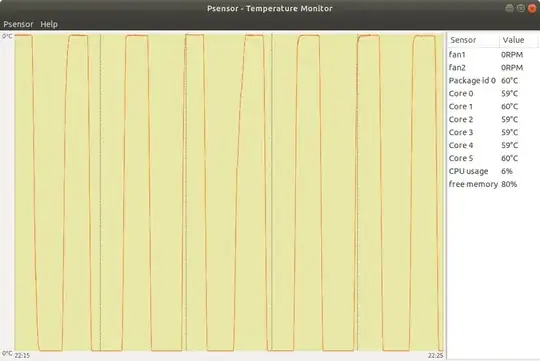This screenshot has width=540, height=361.
Task: Select the CPU usage row
Action: coord(493,171)
